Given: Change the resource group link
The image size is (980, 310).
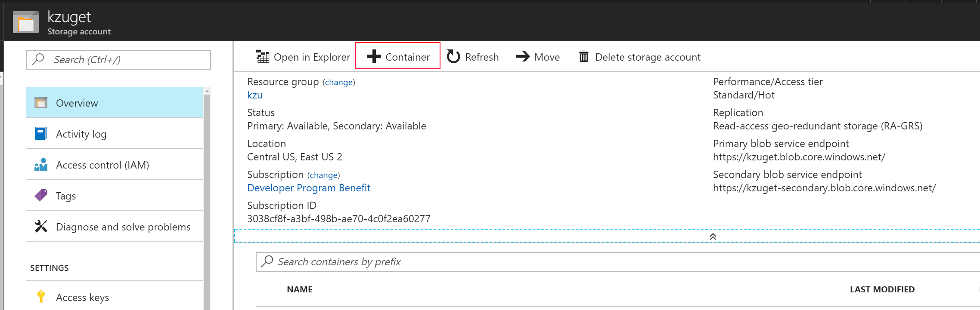Looking at the screenshot, I should (x=339, y=82).
